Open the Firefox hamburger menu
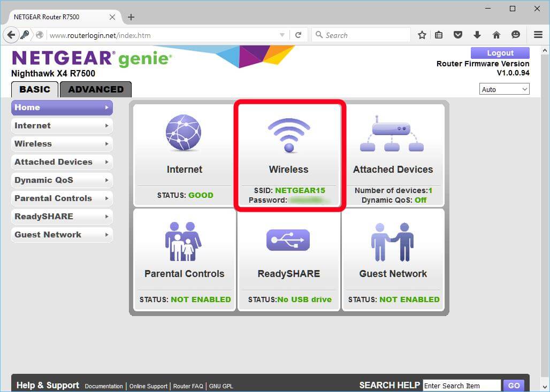The height and width of the screenshot is (392, 550). [x=538, y=35]
